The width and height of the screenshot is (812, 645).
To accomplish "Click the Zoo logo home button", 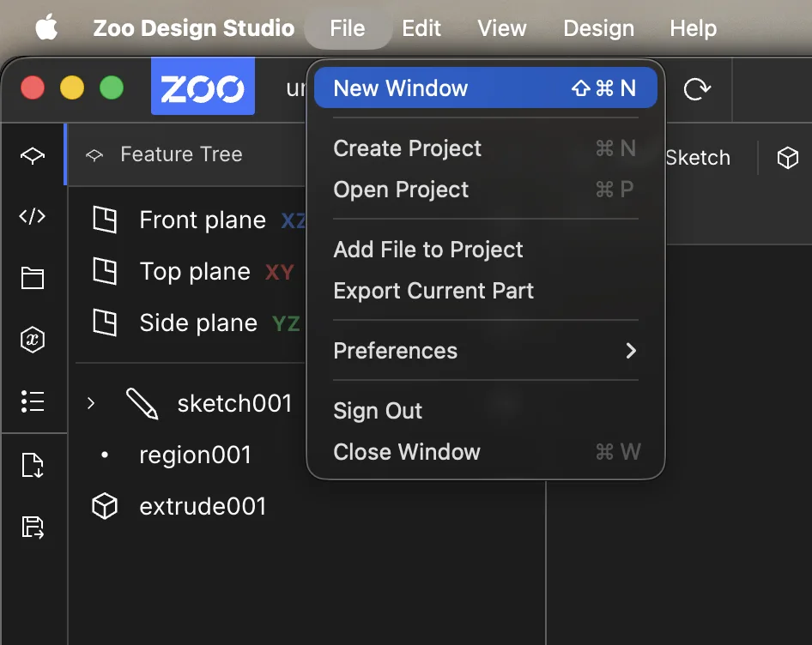I will click(203, 86).
